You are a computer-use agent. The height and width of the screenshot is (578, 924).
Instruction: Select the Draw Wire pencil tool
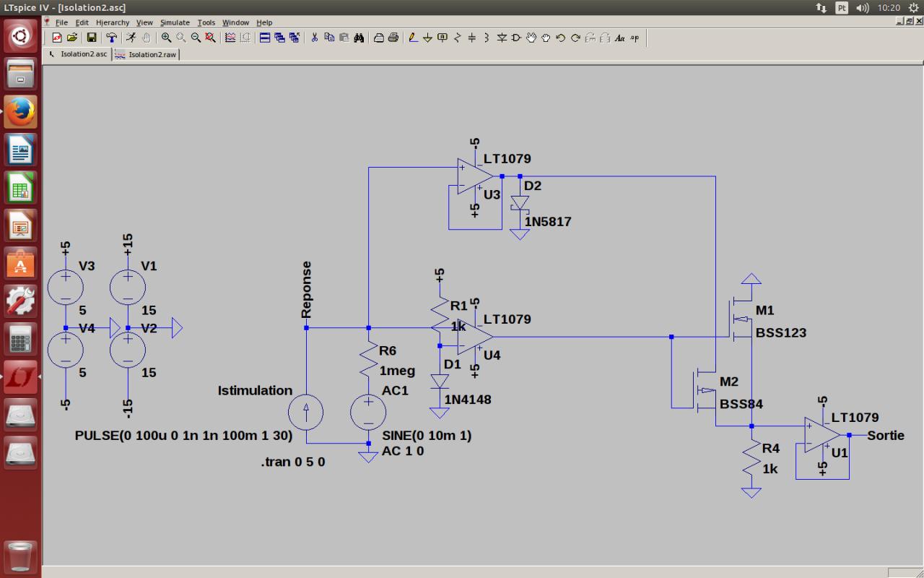click(x=413, y=38)
